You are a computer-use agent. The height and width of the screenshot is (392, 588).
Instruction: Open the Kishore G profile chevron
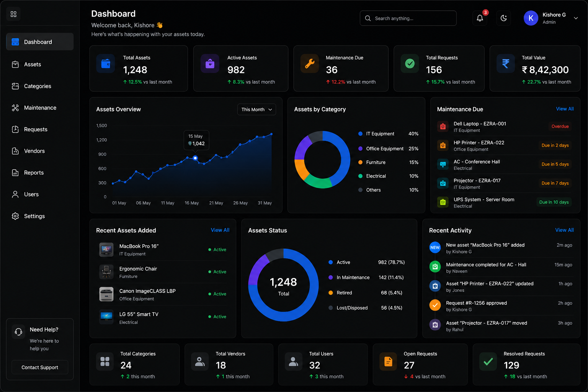[576, 18]
